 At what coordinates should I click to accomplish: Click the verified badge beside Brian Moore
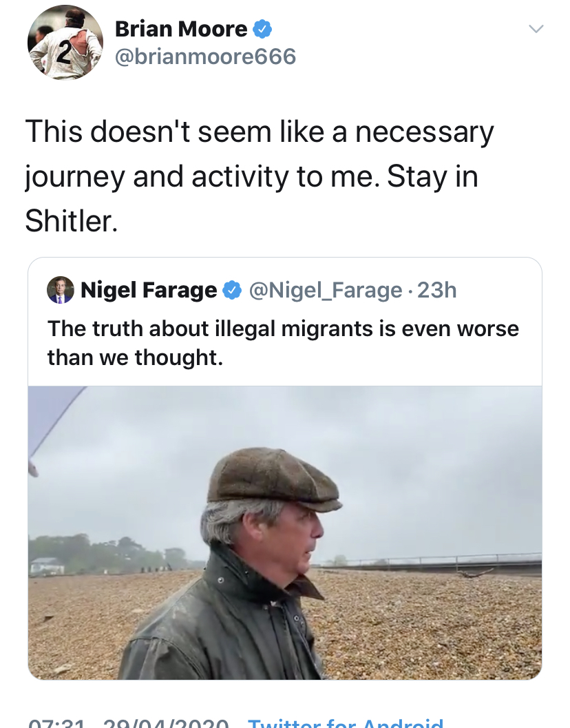262,29
